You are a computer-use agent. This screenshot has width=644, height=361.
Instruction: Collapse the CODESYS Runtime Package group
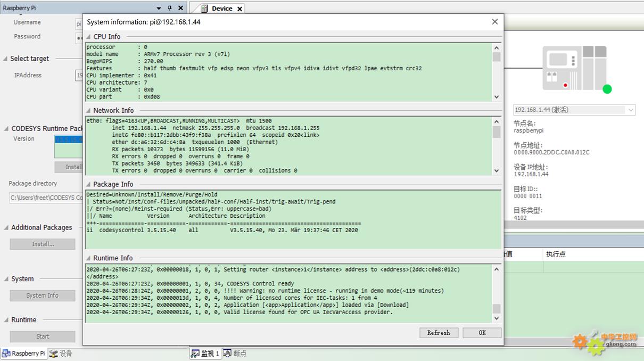point(6,128)
